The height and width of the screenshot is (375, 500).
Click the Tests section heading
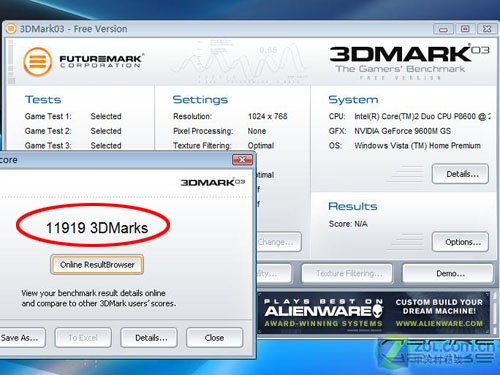coord(43,100)
